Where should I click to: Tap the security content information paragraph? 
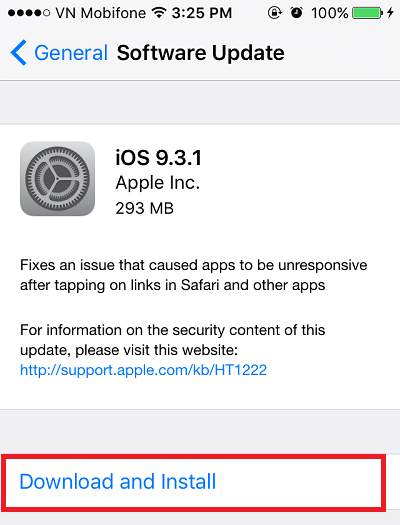pyautogui.click(x=173, y=340)
